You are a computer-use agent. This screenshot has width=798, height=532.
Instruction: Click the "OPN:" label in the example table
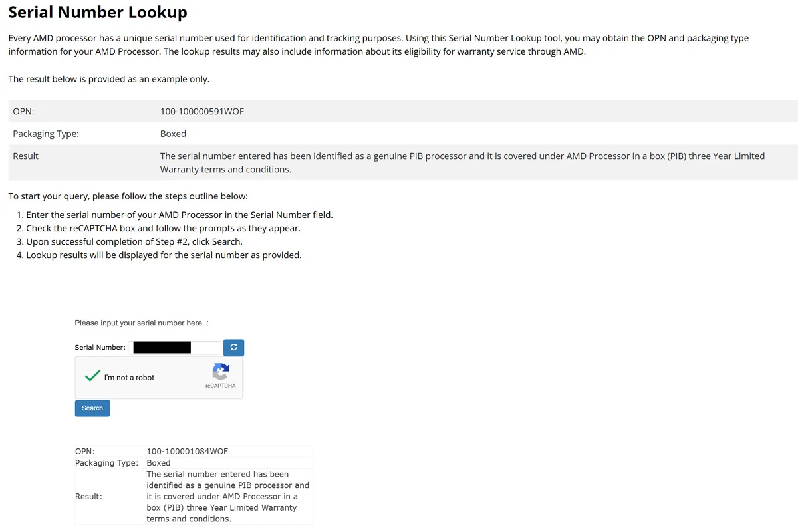pyautogui.click(x=23, y=111)
